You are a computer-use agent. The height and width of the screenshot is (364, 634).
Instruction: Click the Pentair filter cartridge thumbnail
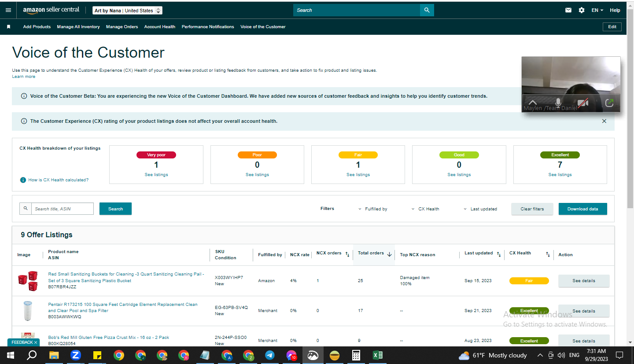coord(28,311)
